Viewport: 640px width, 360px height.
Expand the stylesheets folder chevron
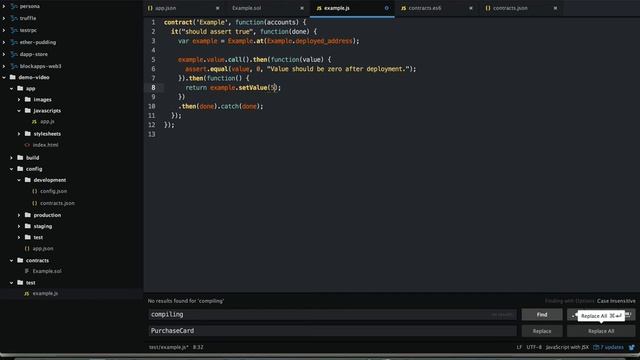(19, 133)
